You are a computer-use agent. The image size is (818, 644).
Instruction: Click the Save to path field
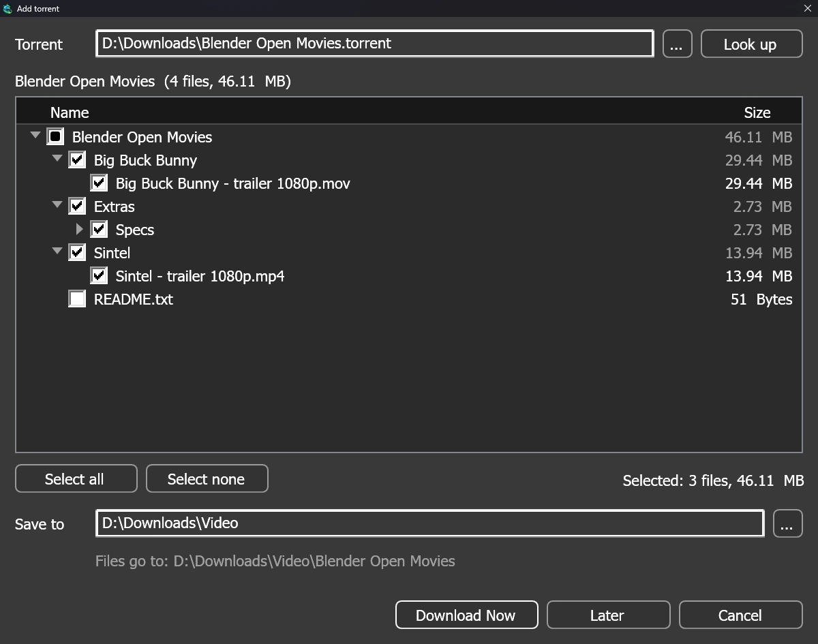pyautogui.click(x=429, y=523)
